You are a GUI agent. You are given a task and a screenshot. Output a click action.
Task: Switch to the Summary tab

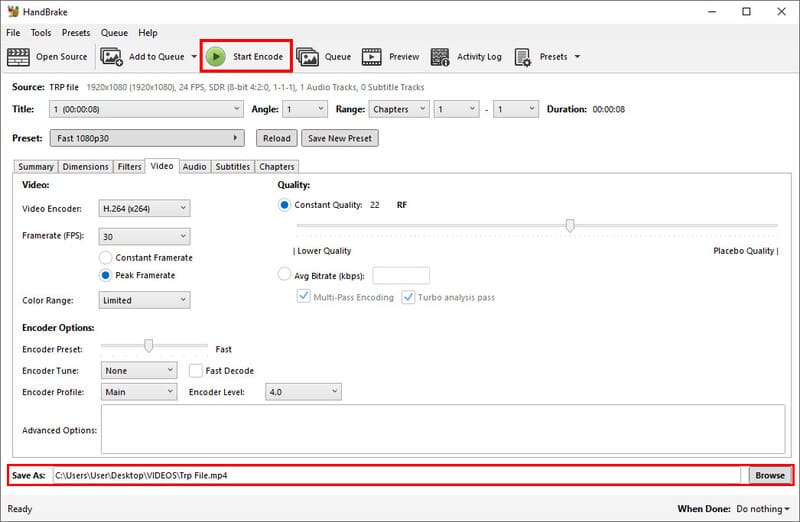(36, 167)
